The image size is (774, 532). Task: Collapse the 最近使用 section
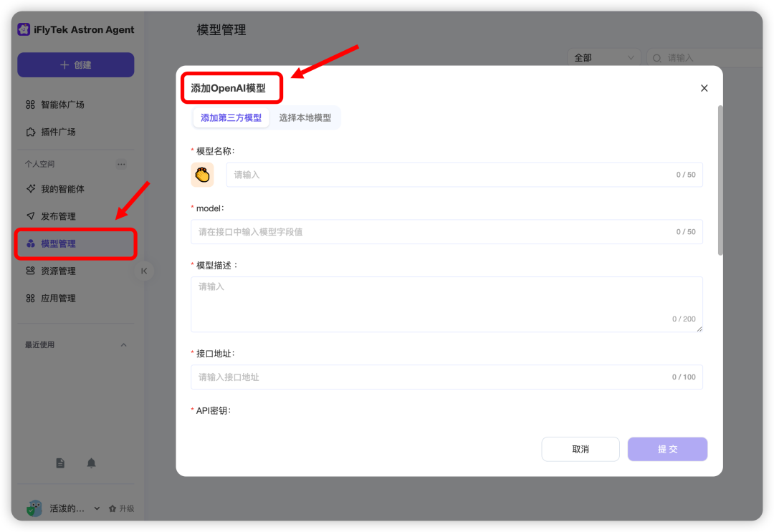(123, 344)
